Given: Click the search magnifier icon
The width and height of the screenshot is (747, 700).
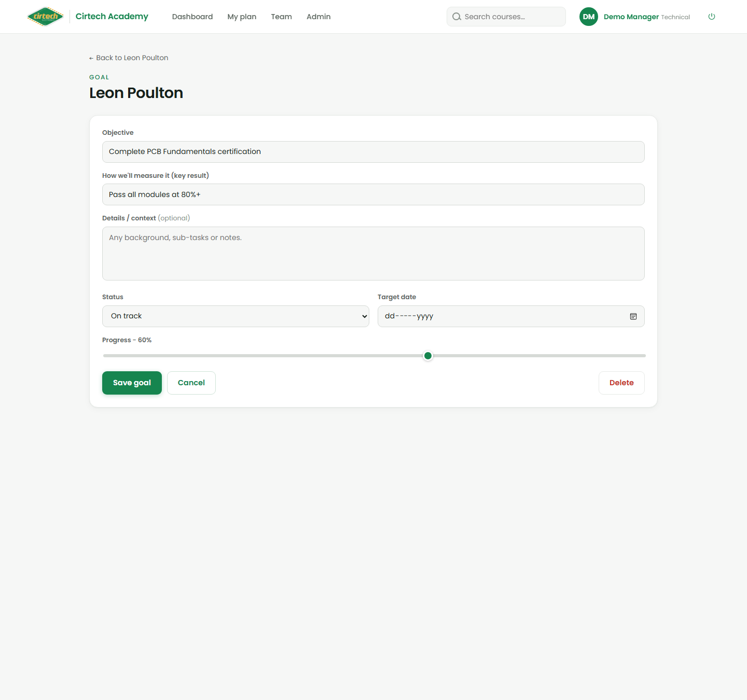Looking at the screenshot, I should click(x=457, y=17).
